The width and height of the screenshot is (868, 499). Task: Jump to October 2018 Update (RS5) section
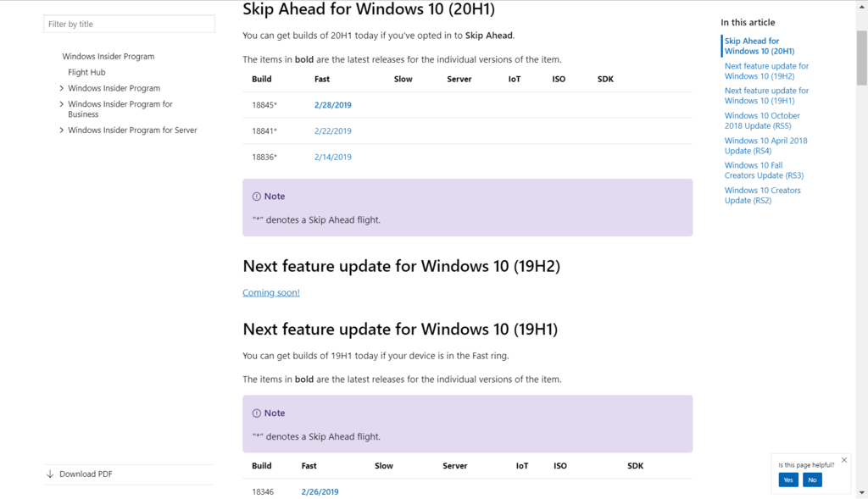pos(762,120)
